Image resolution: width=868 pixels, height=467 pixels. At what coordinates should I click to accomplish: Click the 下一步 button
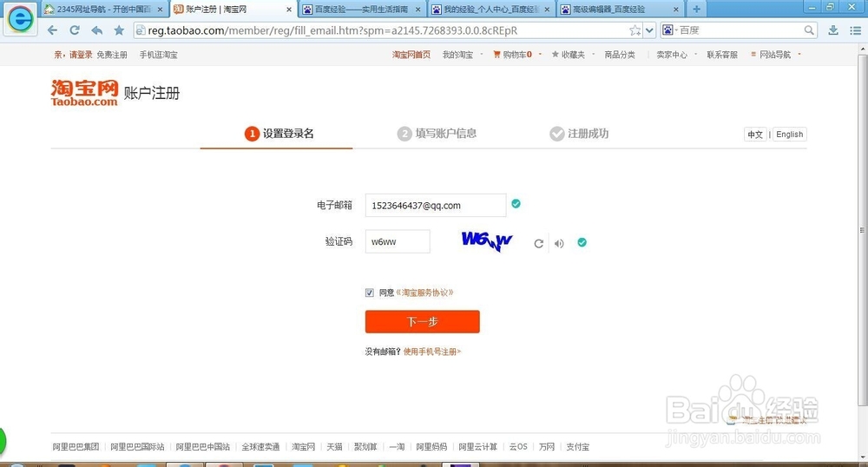pos(423,321)
